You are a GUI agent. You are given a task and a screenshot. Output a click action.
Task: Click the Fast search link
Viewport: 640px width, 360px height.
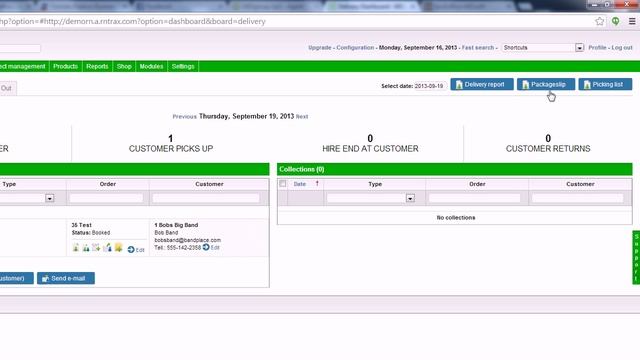(478, 48)
